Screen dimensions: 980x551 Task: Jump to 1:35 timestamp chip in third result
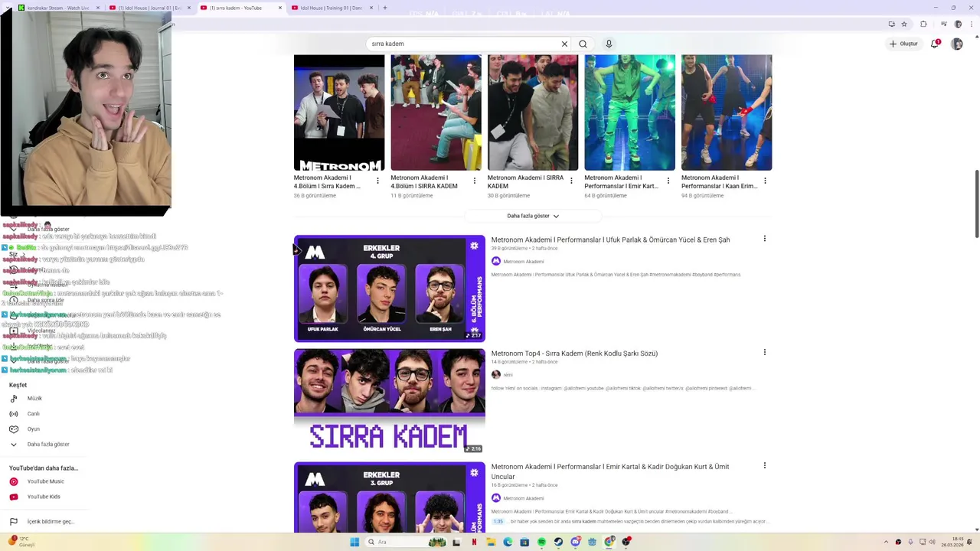pyautogui.click(x=498, y=522)
